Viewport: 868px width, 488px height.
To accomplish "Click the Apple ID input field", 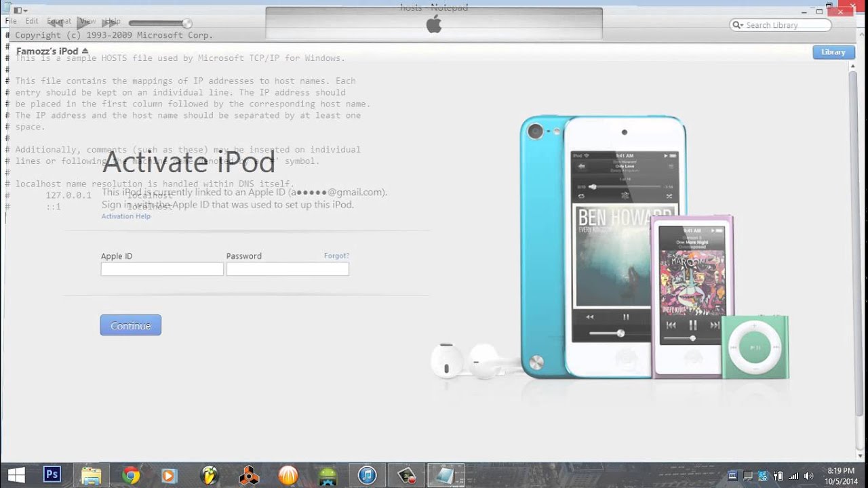I will [x=162, y=269].
